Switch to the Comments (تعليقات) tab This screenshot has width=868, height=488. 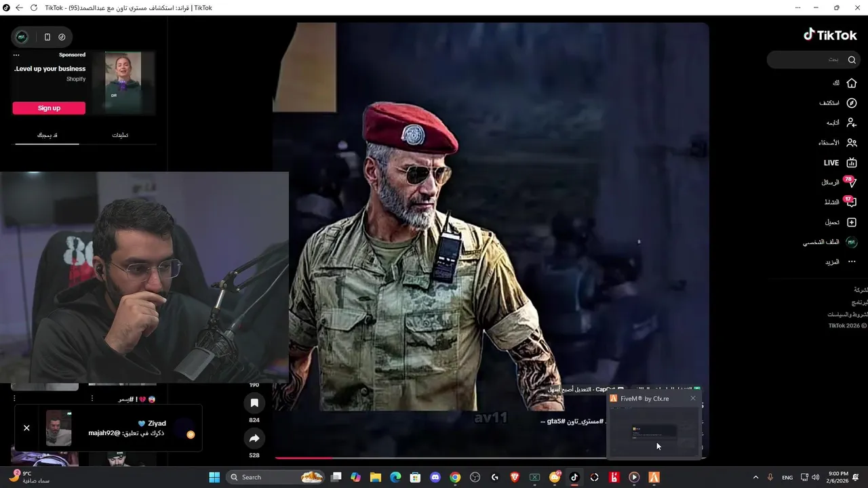tap(120, 135)
